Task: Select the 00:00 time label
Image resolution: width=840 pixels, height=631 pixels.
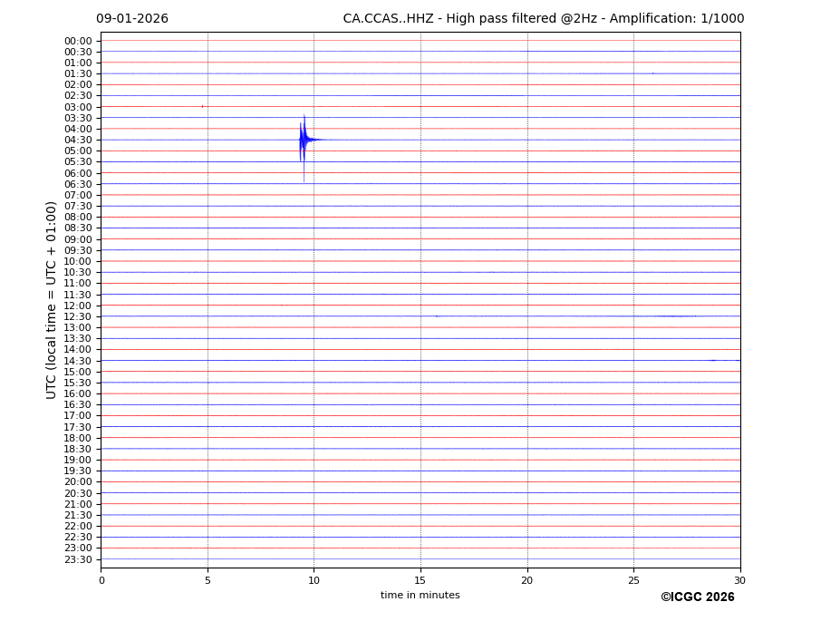Action: tap(78, 41)
